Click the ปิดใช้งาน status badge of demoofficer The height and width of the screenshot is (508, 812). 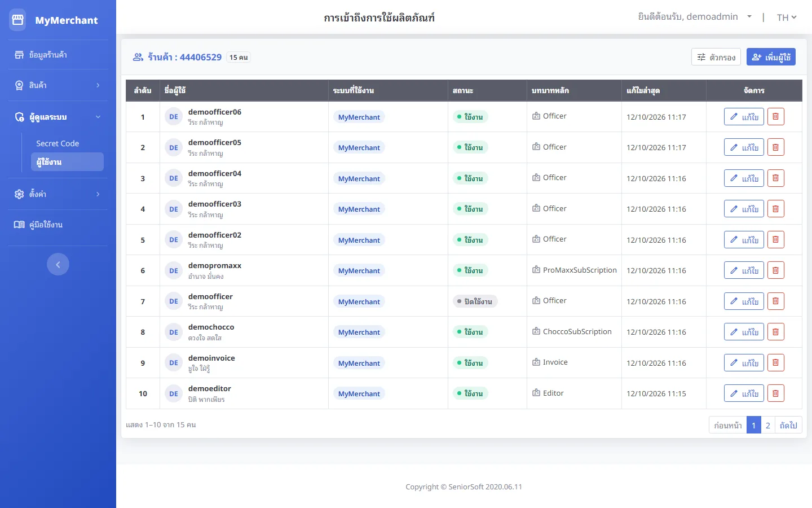coord(475,301)
